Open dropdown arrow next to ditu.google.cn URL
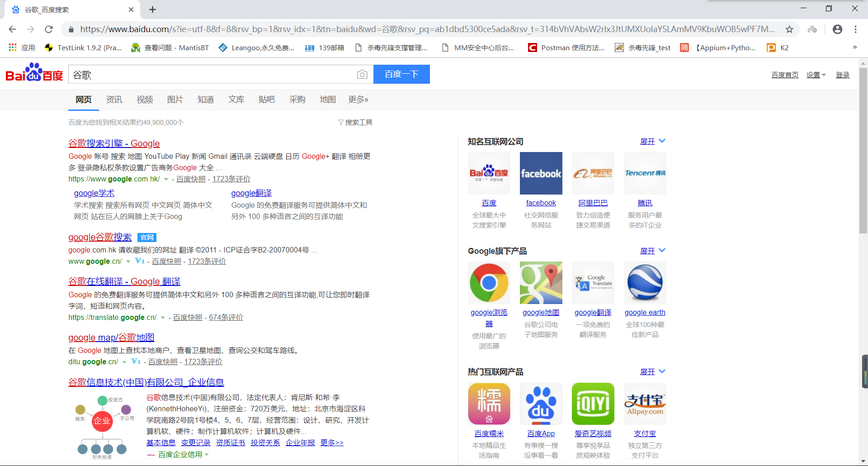Screen dimensions: 868x466 (124, 362)
